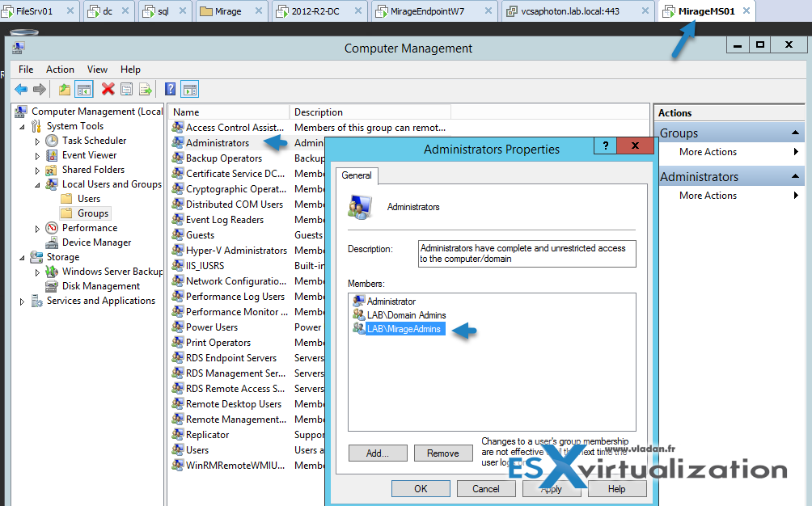This screenshot has width=812, height=506.
Task: Collapse the Groups section in Actions pane
Action: [x=795, y=133]
